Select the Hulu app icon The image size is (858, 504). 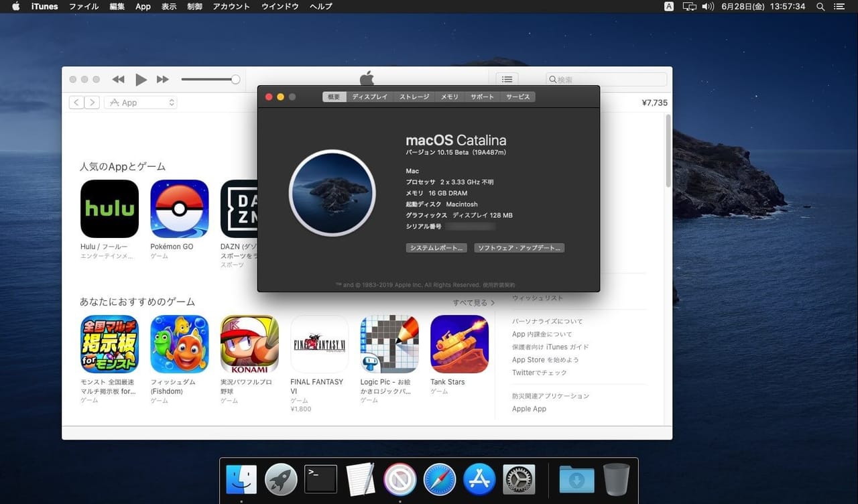tap(109, 208)
